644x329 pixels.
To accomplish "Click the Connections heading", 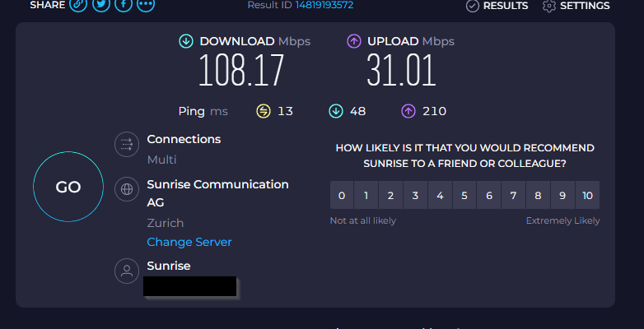I will [x=184, y=140].
